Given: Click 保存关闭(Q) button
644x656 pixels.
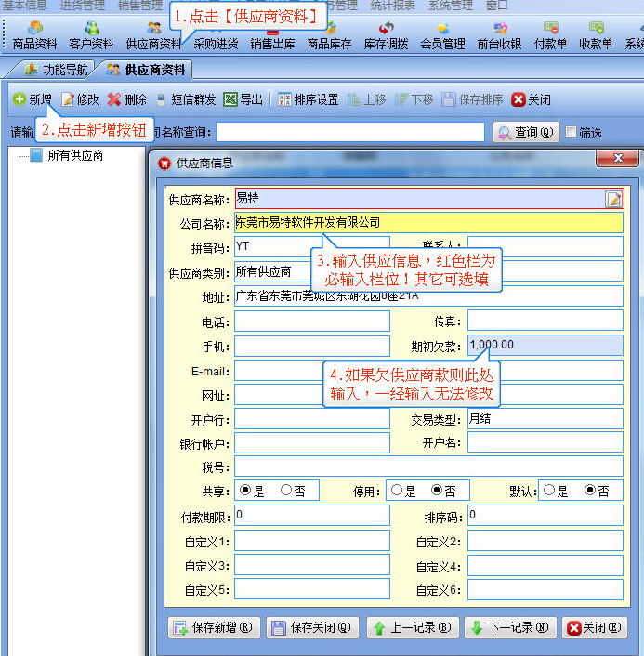Looking at the screenshot, I should (312, 627).
